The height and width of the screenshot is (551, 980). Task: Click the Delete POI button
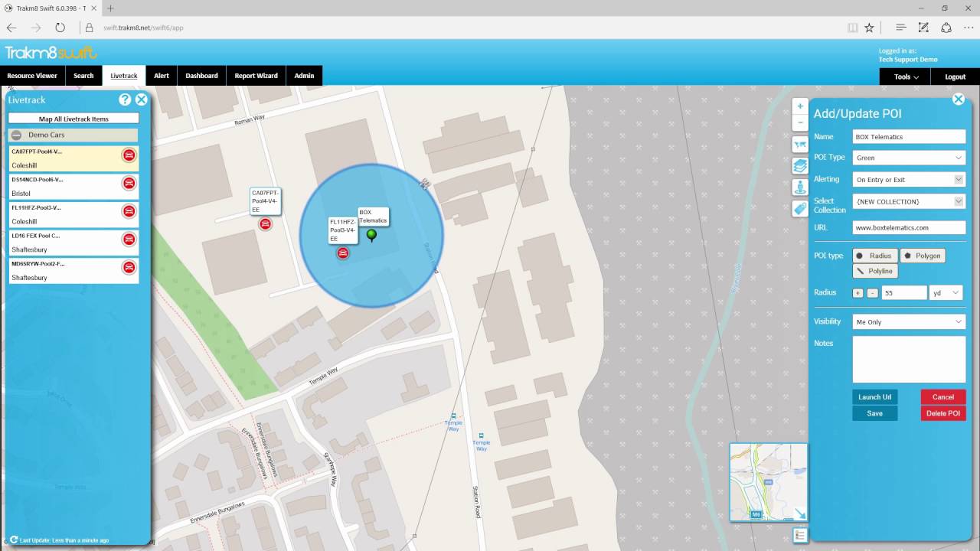pyautogui.click(x=943, y=413)
